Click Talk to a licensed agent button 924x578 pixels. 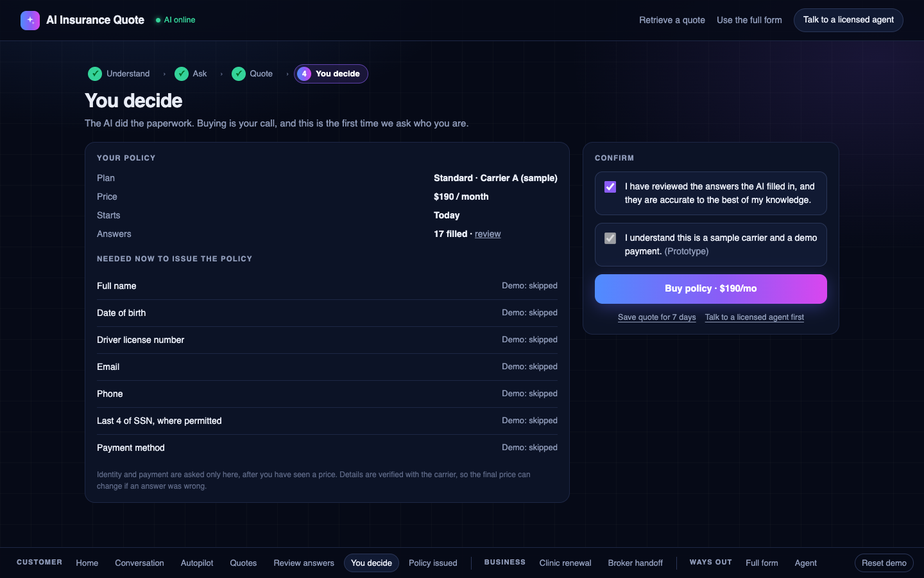pyautogui.click(x=848, y=20)
